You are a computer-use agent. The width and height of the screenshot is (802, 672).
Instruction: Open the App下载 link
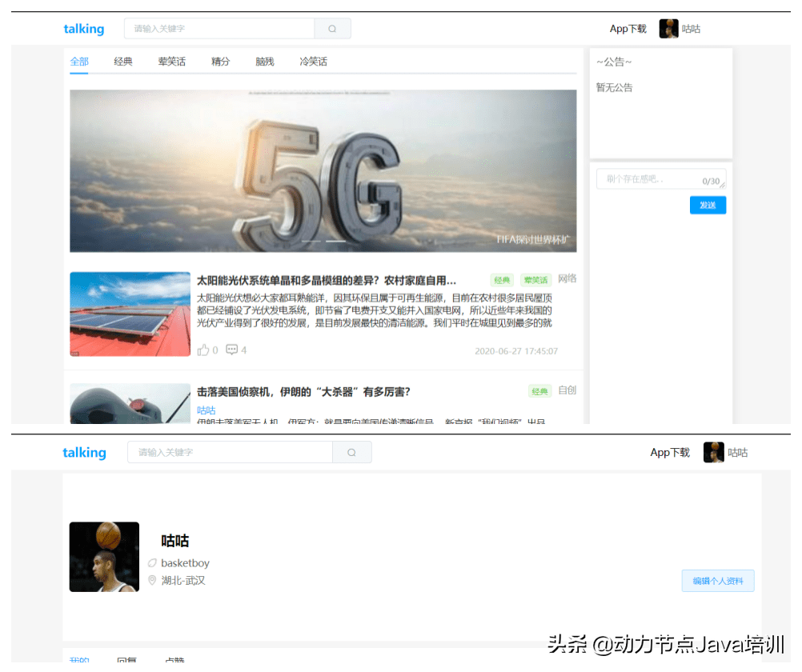(628, 28)
